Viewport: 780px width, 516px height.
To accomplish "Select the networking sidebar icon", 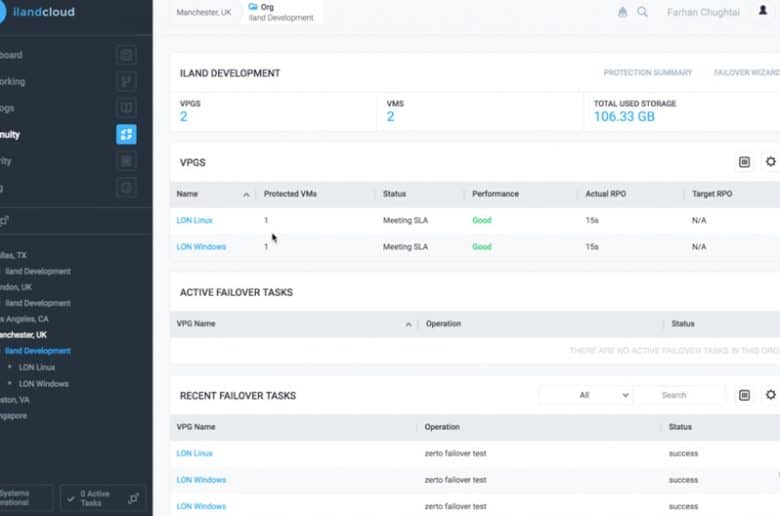I will [126, 81].
